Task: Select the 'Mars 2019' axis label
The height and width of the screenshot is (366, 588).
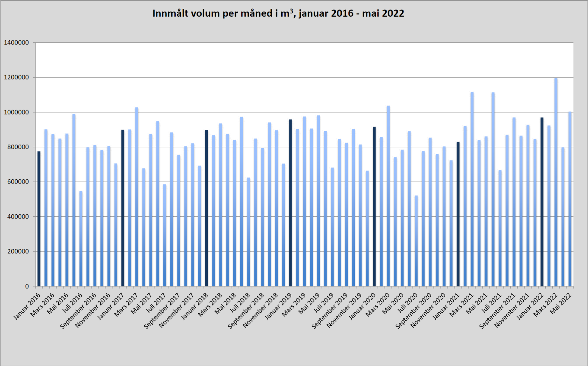Action: pyautogui.click(x=294, y=305)
